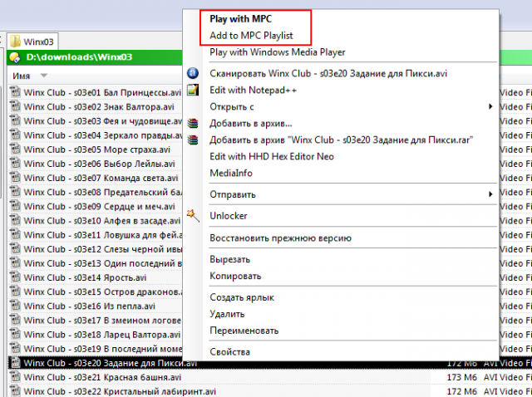The image size is (532, 397).
Task: Click the Notepad++ icon in the context menu
Action: (x=193, y=90)
